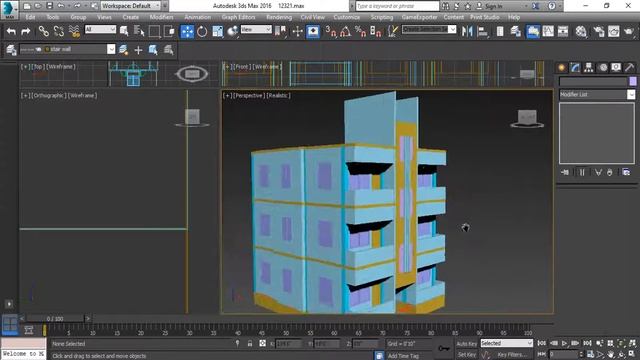Toggle the Percent Snap button
The width and height of the screenshot is (640, 360).
[361, 31]
